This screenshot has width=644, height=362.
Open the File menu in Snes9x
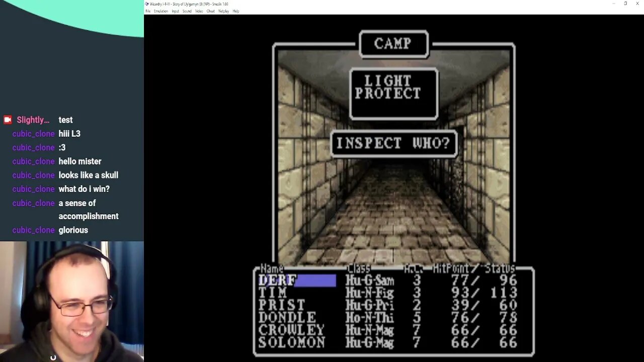[148, 11]
